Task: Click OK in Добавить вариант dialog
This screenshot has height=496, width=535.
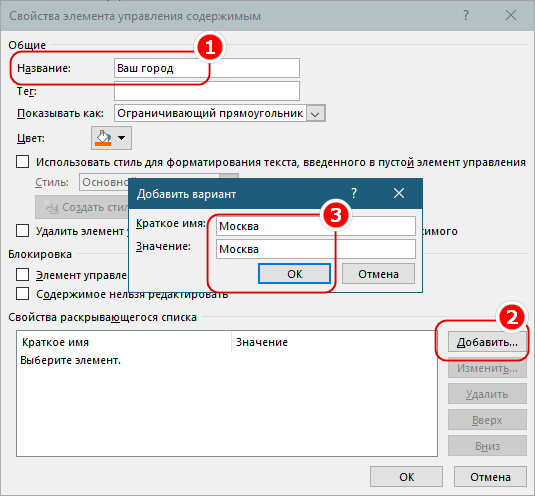Action: 294,274
